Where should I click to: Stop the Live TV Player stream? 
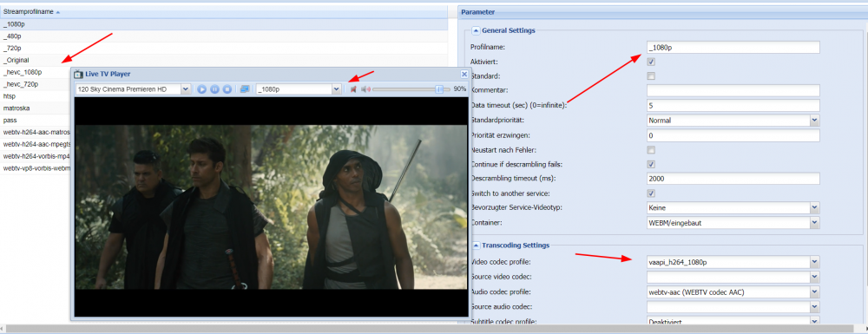227,89
